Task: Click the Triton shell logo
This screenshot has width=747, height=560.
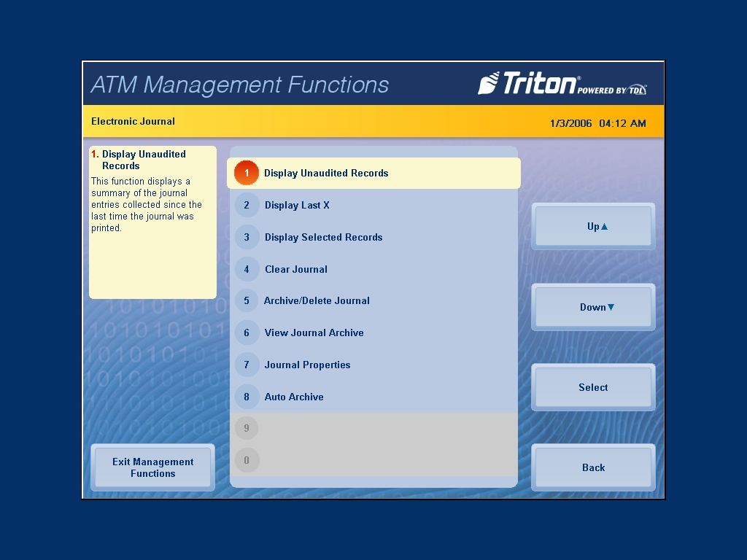Action: (493, 83)
